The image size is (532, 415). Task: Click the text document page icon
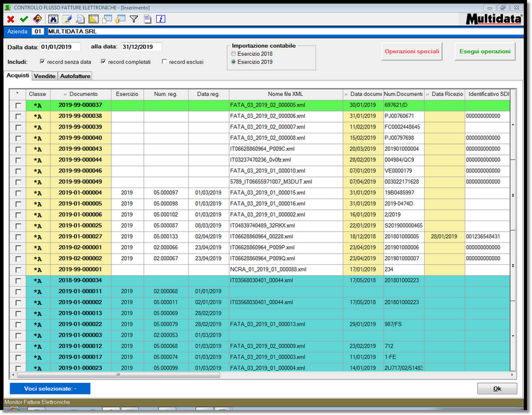147,19
